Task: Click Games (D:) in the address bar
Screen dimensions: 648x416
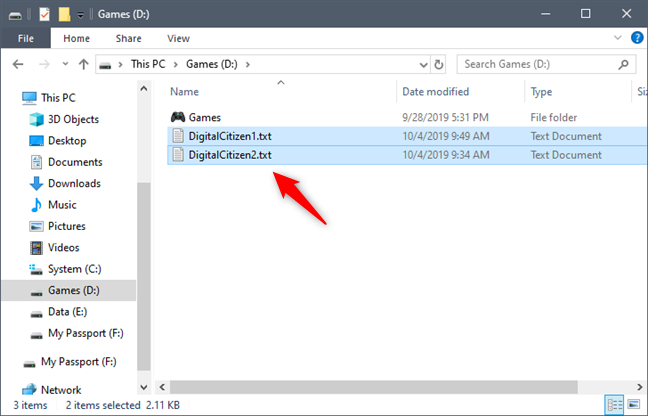Action: coord(212,64)
